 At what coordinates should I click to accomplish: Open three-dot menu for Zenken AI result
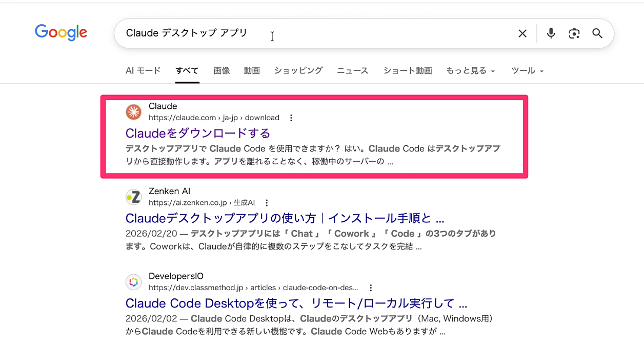267,203
